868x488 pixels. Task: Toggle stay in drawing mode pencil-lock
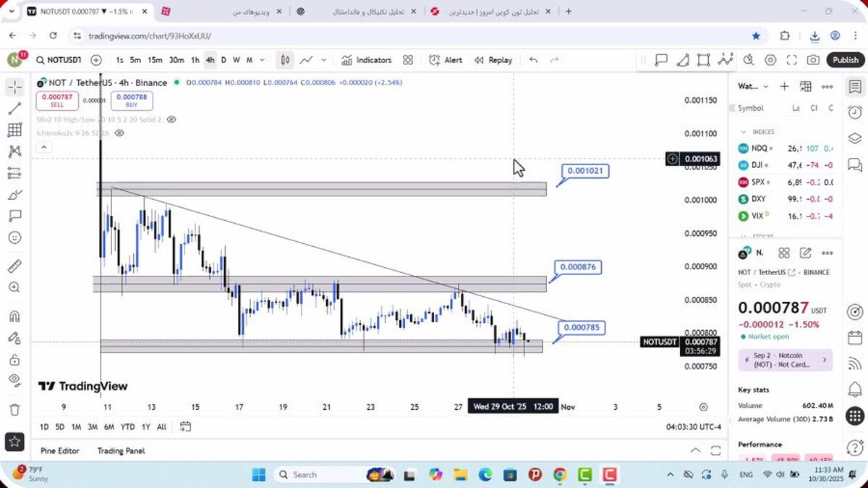(x=14, y=337)
